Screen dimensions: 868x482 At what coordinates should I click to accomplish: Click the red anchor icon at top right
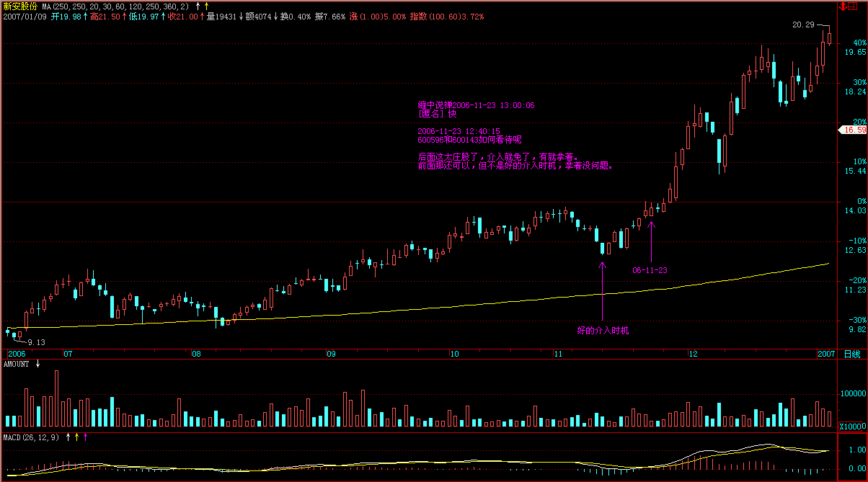click(x=842, y=6)
